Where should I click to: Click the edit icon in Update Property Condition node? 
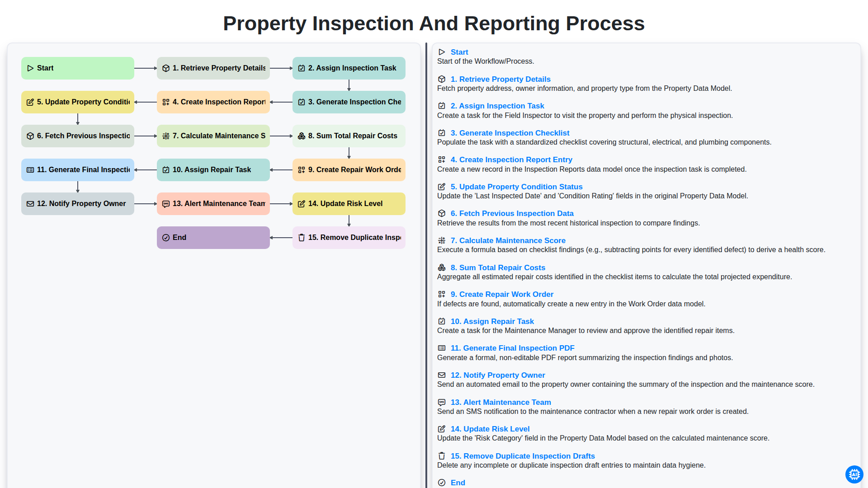(30, 102)
